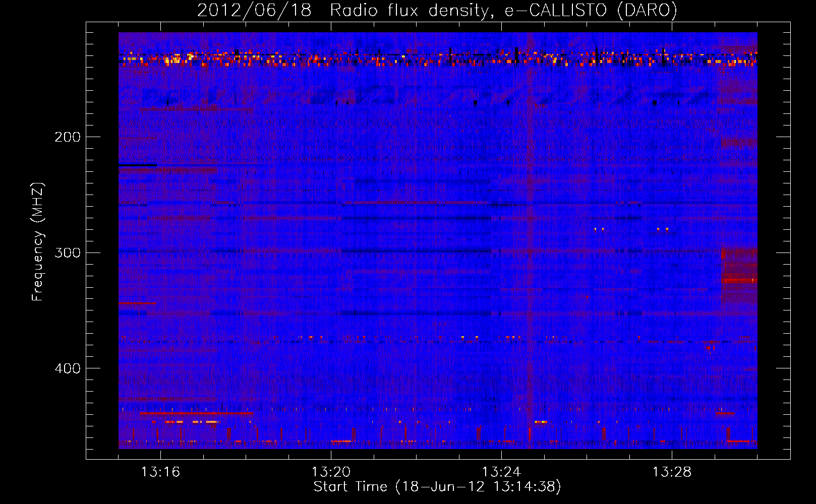
Task: Click the '13:28' time tick label
Action: (x=672, y=472)
